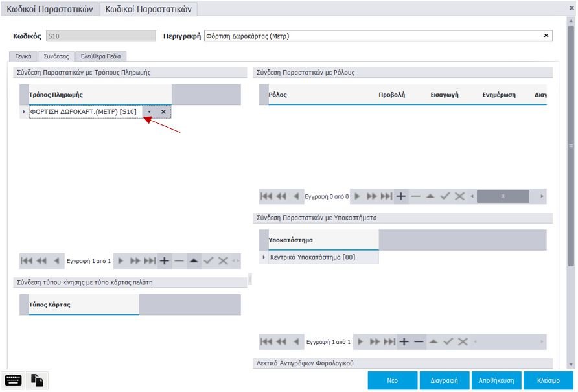Screen dimensions: 578x392
Task: Open the on-screen keyboard icon
Action: (x=13, y=380)
